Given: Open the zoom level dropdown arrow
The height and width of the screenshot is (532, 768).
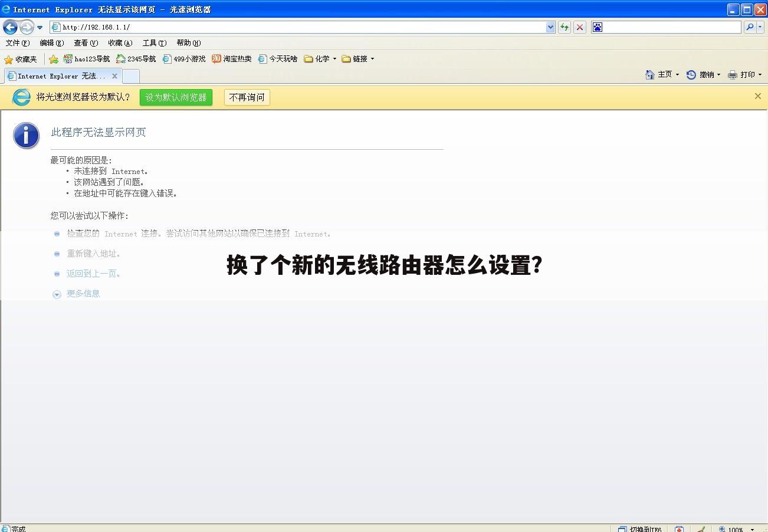Looking at the screenshot, I should coord(752,530).
